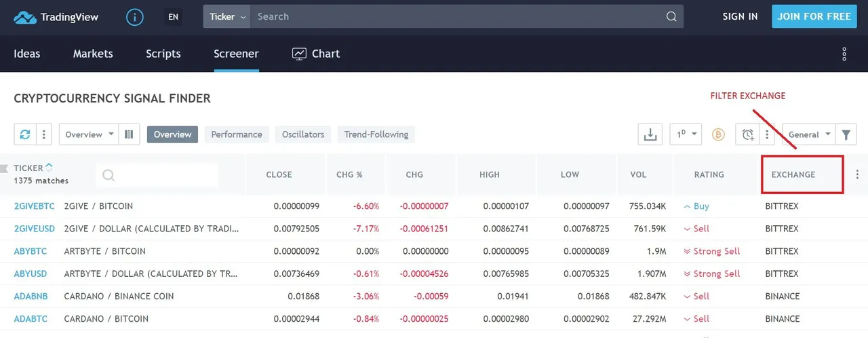The height and width of the screenshot is (338, 868).
Task: Open the ABYBTC ticker link
Action: point(31,251)
